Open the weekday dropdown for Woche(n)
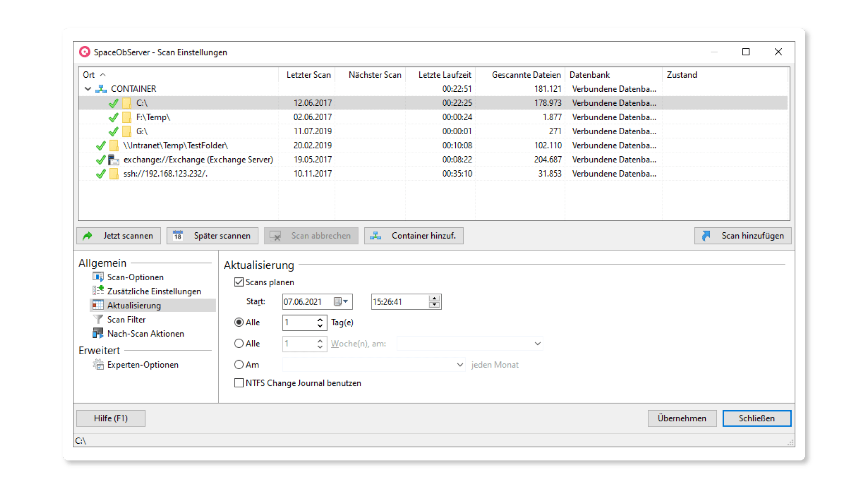The image size is (868, 488). tap(537, 343)
